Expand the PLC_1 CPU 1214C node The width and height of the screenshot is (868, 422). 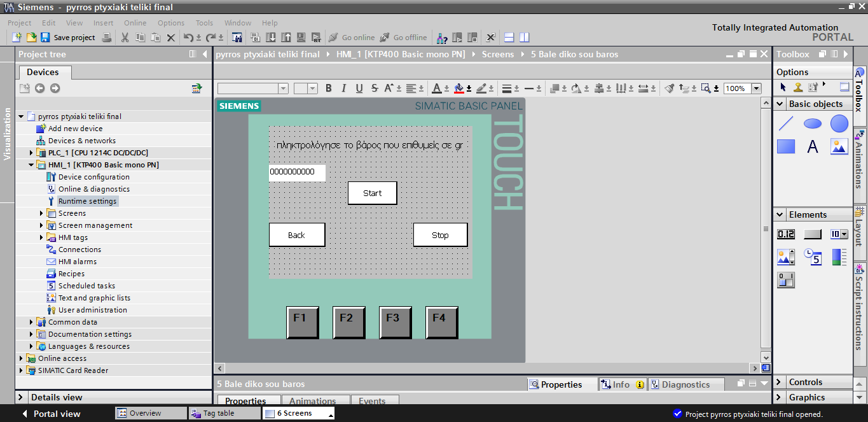pyautogui.click(x=31, y=153)
